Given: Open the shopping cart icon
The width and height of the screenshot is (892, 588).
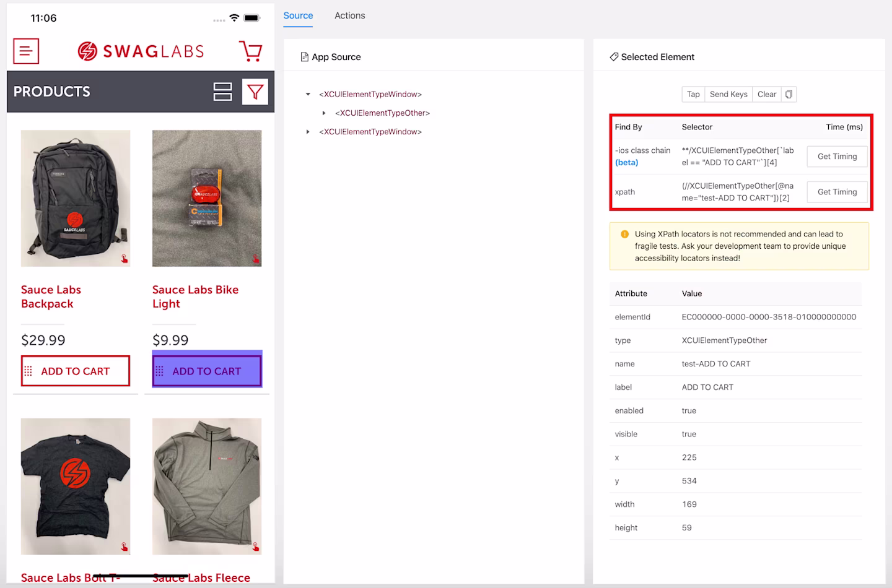Looking at the screenshot, I should coord(250,51).
